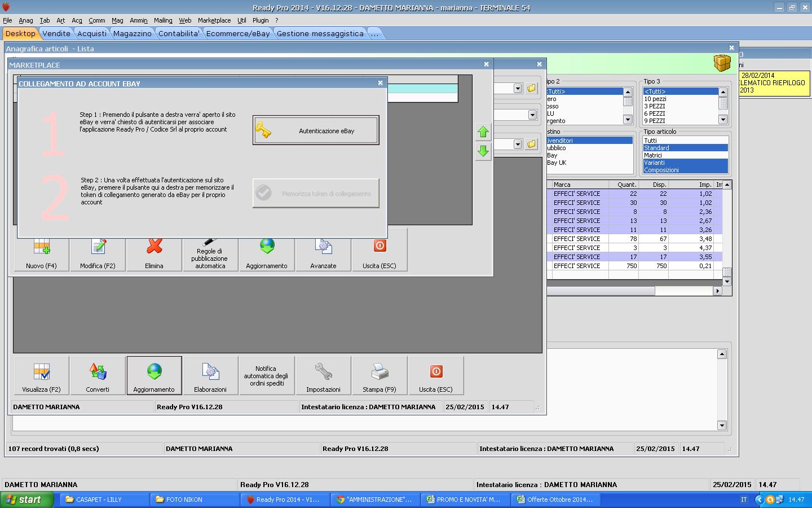Switch to the Chrome AMMINISTRAZIONE taskbar window

[376, 500]
